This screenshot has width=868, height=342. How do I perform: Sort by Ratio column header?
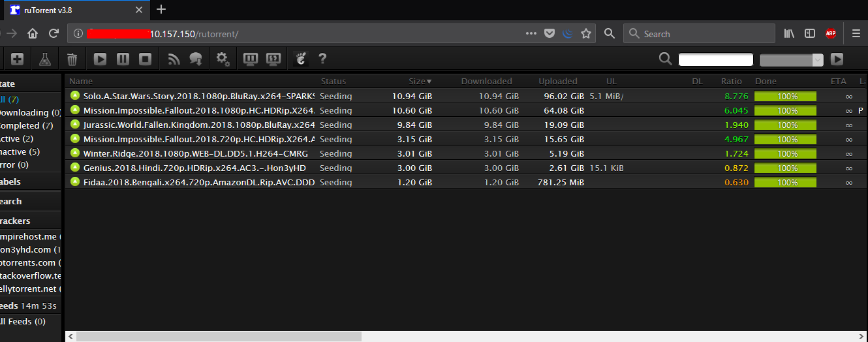[x=732, y=81]
